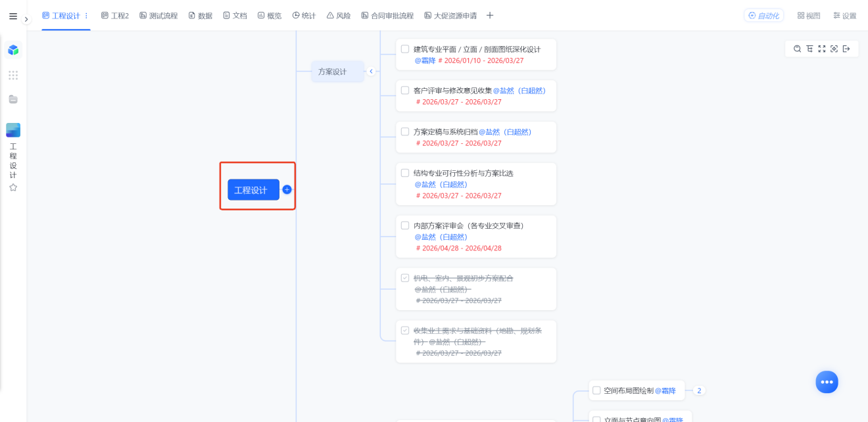Check 内部方案评审会 task checkbox
Image resolution: width=868 pixels, height=422 pixels.
click(x=405, y=226)
